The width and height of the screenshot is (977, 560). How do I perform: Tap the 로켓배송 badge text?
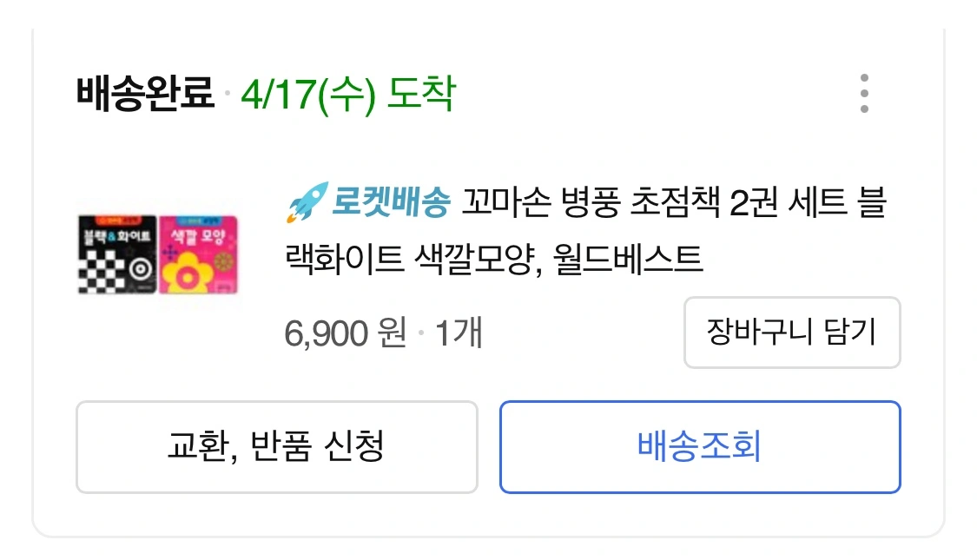(391, 204)
